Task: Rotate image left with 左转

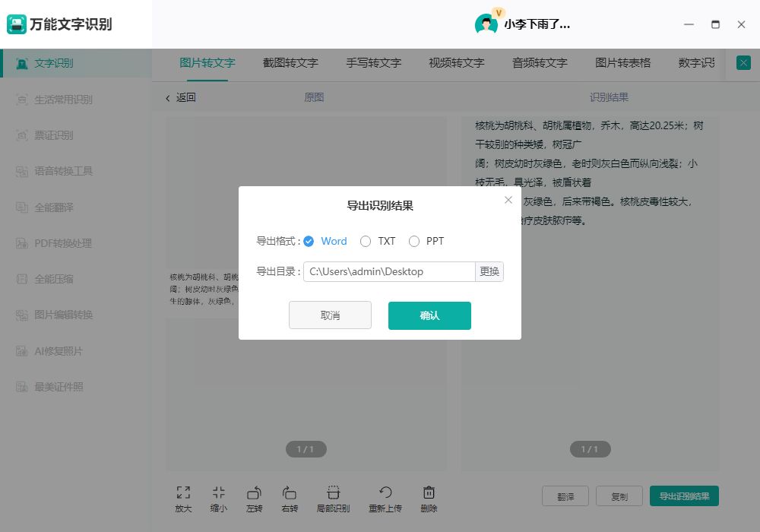Action: coord(254,499)
